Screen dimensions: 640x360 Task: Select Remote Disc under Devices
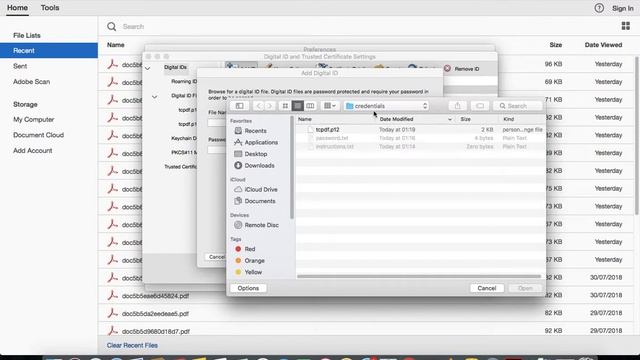(261, 225)
